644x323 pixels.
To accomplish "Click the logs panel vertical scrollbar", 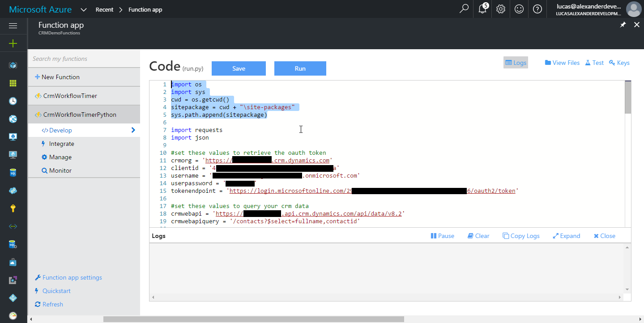I will click(627, 268).
